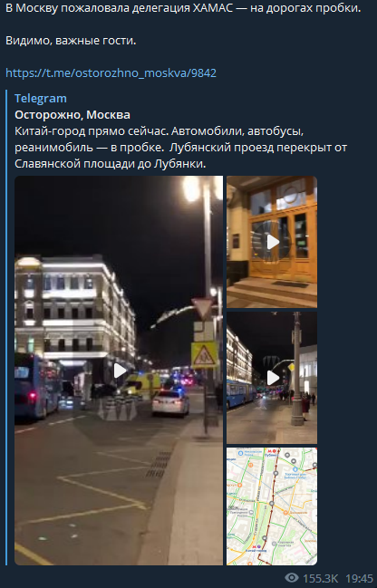Image resolution: width=377 pixels, height=588 pixels.
Task: Play the video showing wooden entrance doors
Action: click(x=272, y=242)
